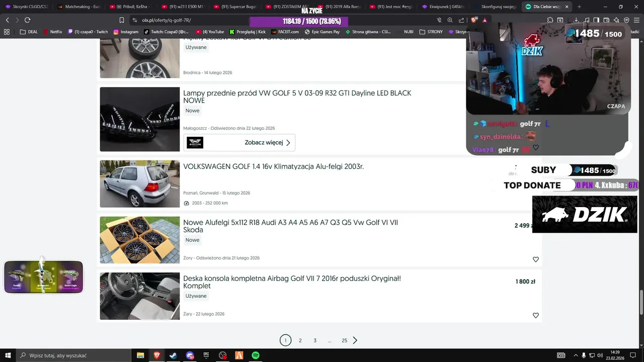Switch to the Supercar Bugatti YouTube tab
The width and height of the screenshot is (644, 362).
[x=235, y=7]
